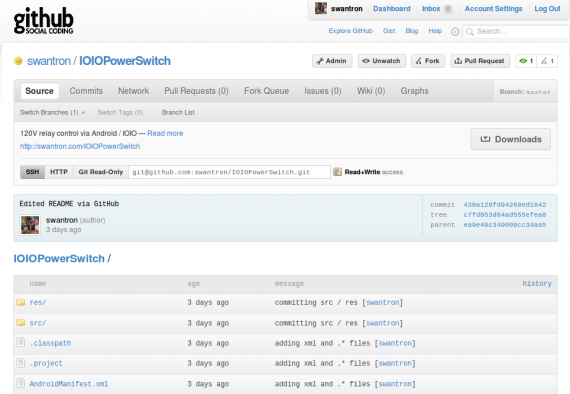This screenshot has width=570, height=394.
Task: Switch to the Commits tab
Action: (x=86, y=91)
